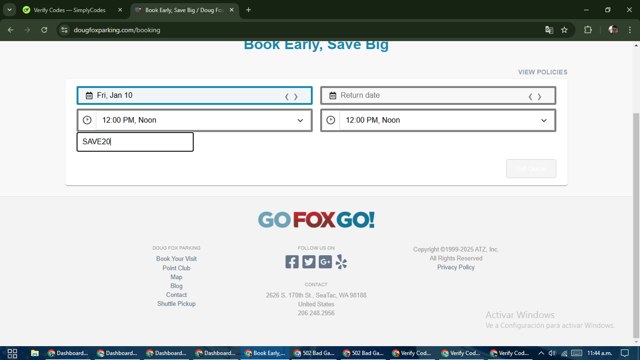The image size is (640, 360).
Task: Click the Twitter social icon
Action: click(309, 262)
